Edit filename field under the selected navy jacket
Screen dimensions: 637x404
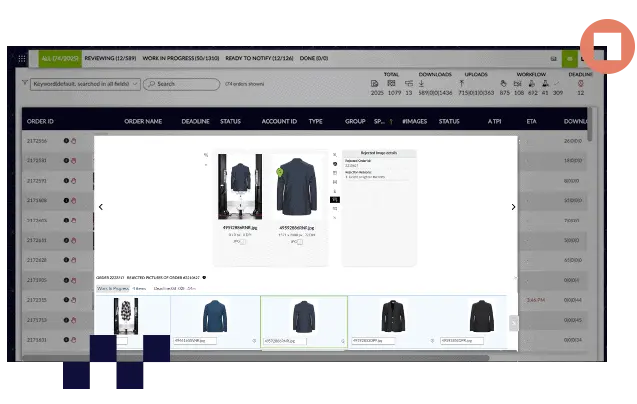point(285,341)
